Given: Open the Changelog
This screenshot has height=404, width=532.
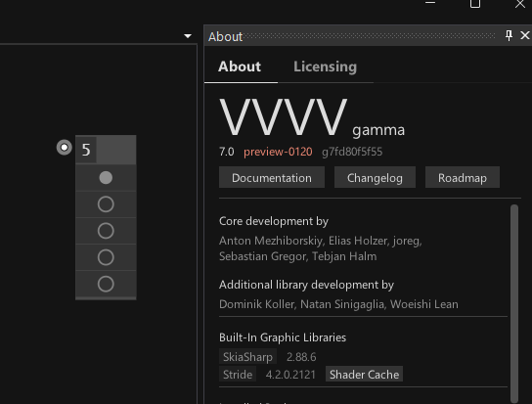Looking at the screenshot, I should pyautogui.click(x=375, y=178).
